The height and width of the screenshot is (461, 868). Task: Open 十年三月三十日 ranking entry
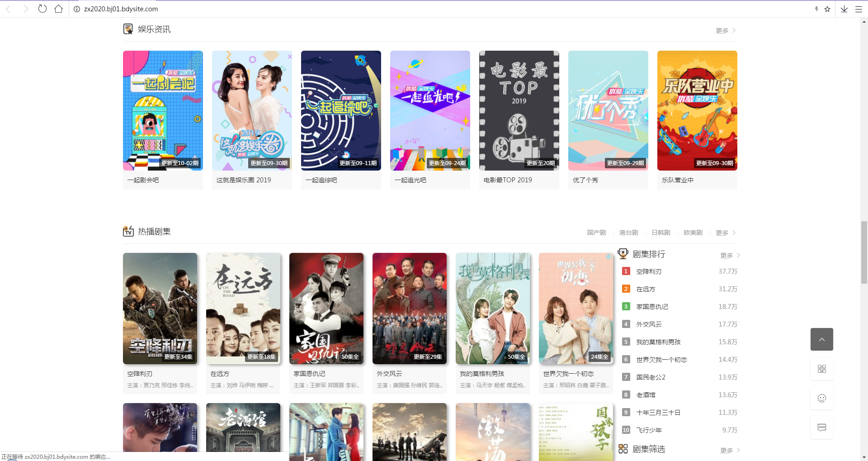[658, 413]
